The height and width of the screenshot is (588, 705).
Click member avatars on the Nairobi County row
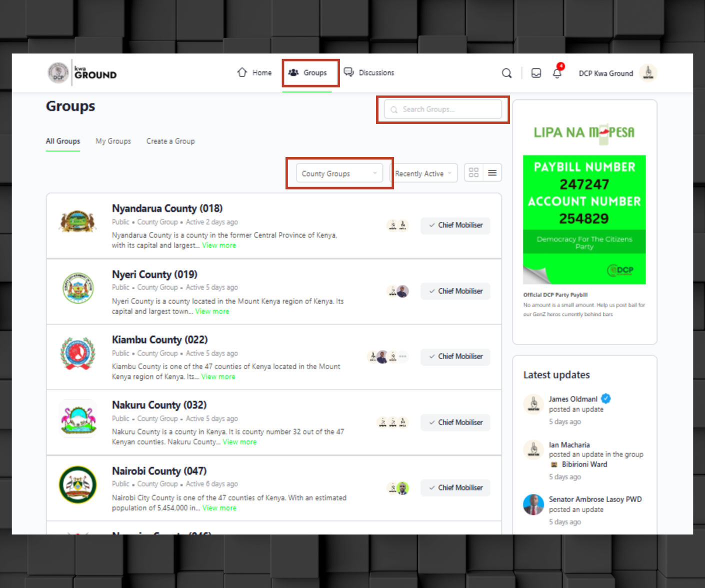(398, 488)
